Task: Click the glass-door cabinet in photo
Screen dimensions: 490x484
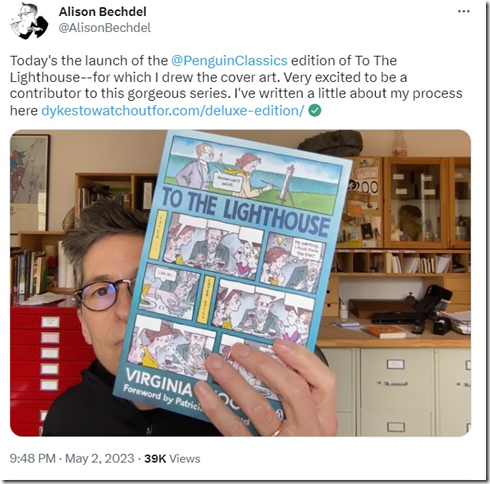Action: coord(427,202)
